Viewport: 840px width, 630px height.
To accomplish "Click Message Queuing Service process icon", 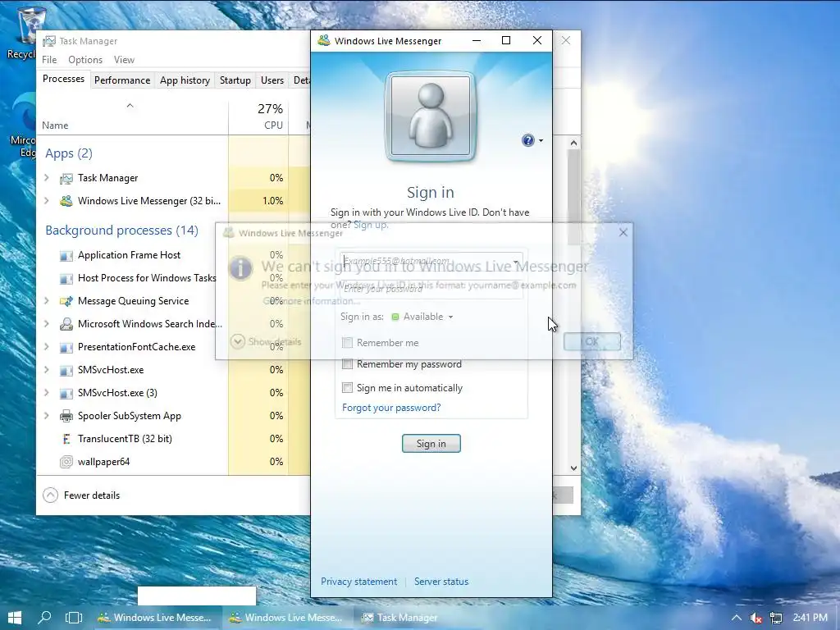I will pos(66,301).
